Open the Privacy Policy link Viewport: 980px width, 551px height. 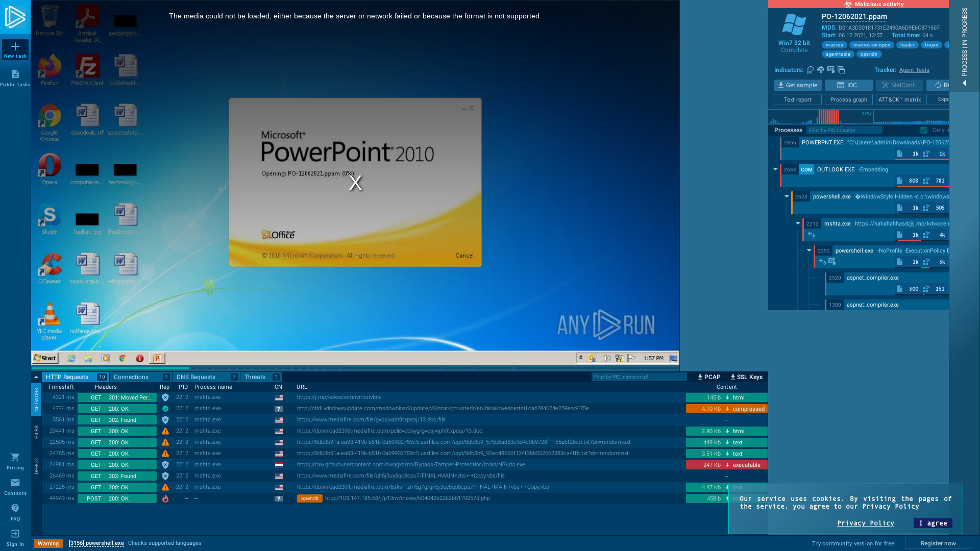point(865,523)
